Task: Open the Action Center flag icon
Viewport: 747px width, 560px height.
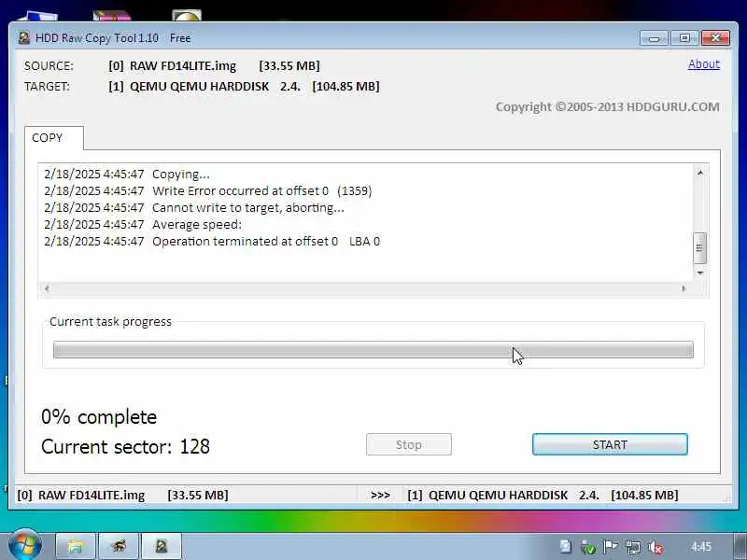Action: [x=611, y=547]
